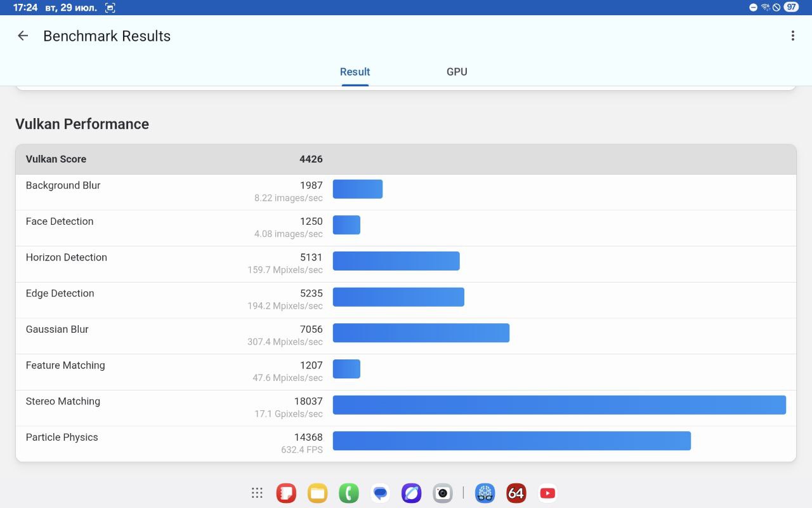Select the Feature Matching row label
Viewport: 812px width, 508px height.
pyautogui.click(x=65, y=365)
